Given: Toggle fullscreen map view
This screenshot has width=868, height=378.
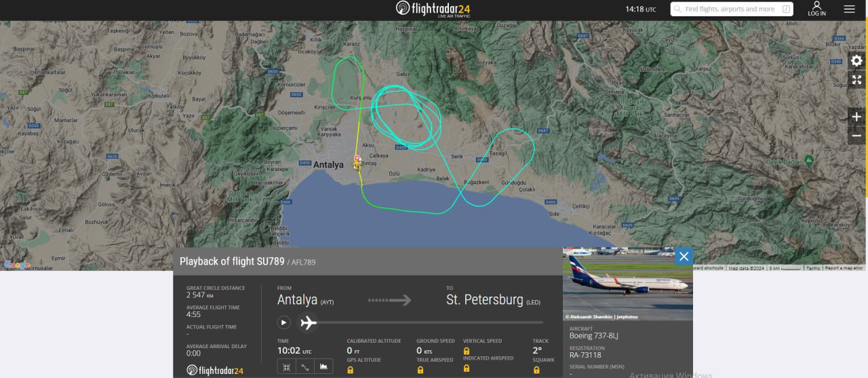Looking at the screenshot, I should click(856, 80).
